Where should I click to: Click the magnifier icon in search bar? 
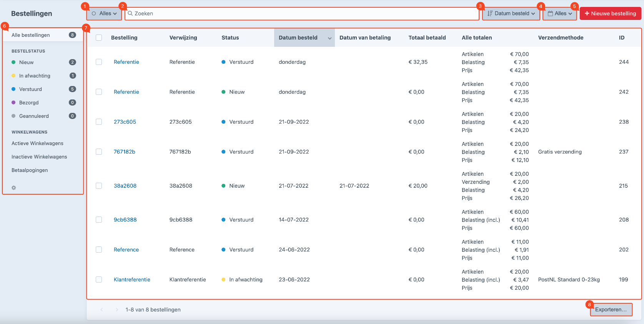(x=130, y=13)
